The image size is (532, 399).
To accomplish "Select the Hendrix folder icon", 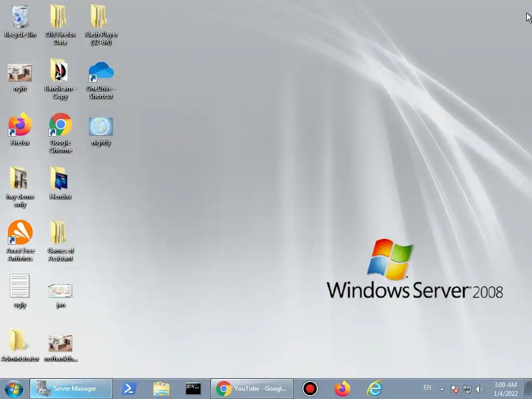I will pos(60,183).
